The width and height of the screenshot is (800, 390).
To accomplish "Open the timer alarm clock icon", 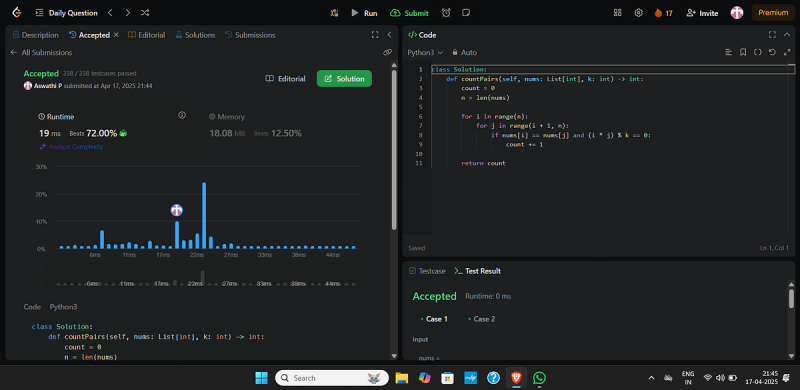I will tap(446, 13).
